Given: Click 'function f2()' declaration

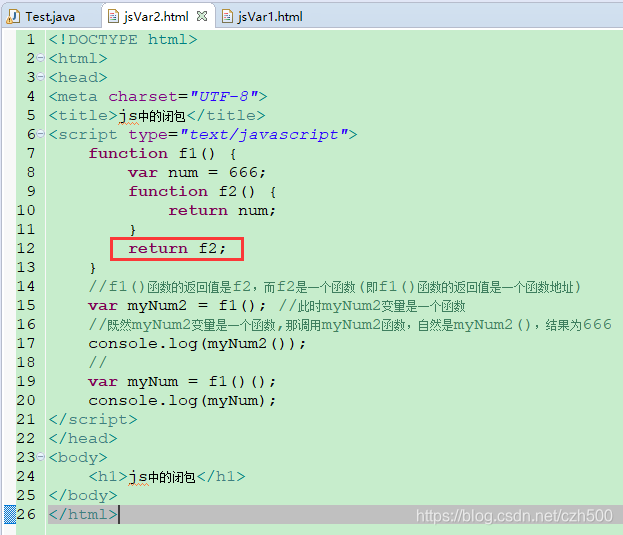Looking at the screenshot, I should click(x=202, y=192).
